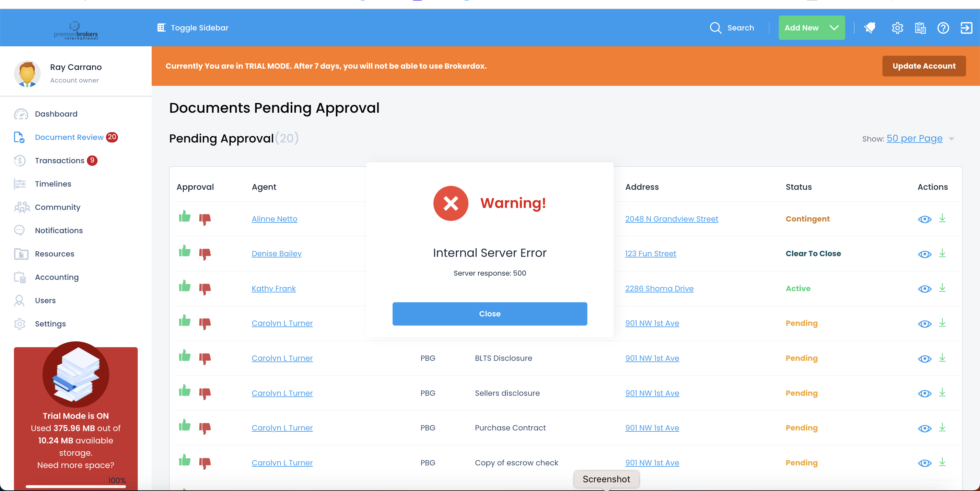Expand the Add New dropdown
The width and height of the screenshot is (980, 491).
click(811, 28)
